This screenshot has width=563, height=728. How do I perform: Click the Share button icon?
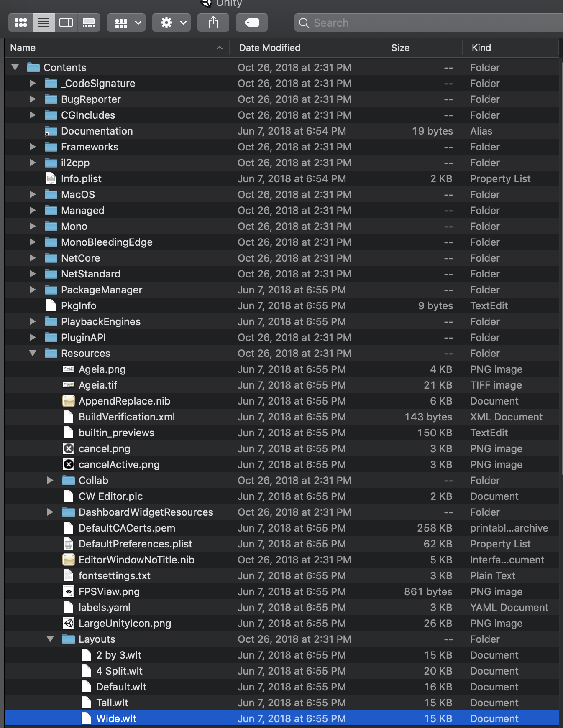click(x=213, y=23)
